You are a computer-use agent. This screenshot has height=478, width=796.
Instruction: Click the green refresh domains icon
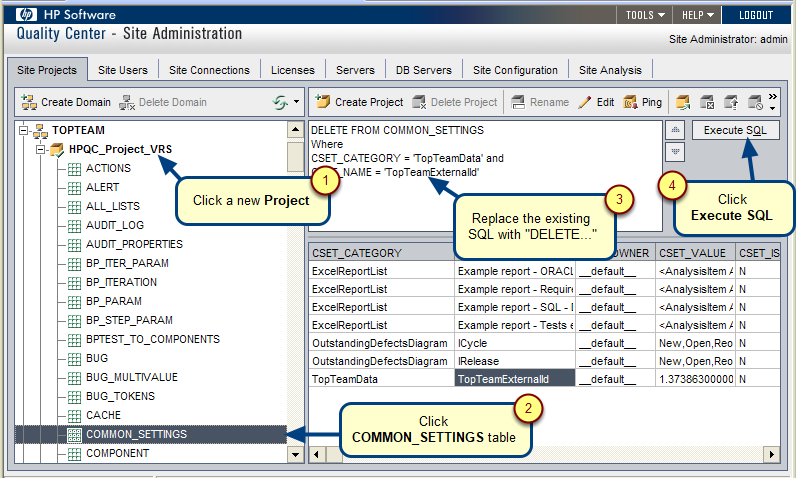click(281, 102)
